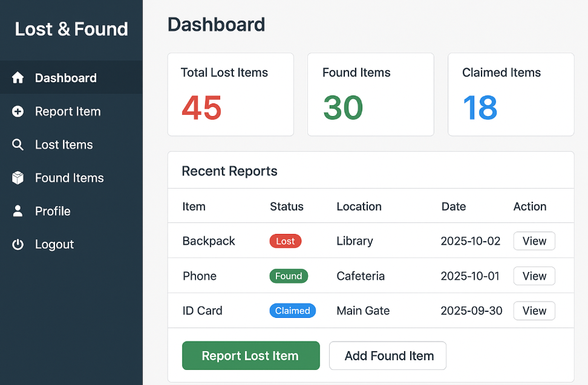View details for the Phone report
The height and width of the screenshot is (385, 588).
(x=534, y=276)
